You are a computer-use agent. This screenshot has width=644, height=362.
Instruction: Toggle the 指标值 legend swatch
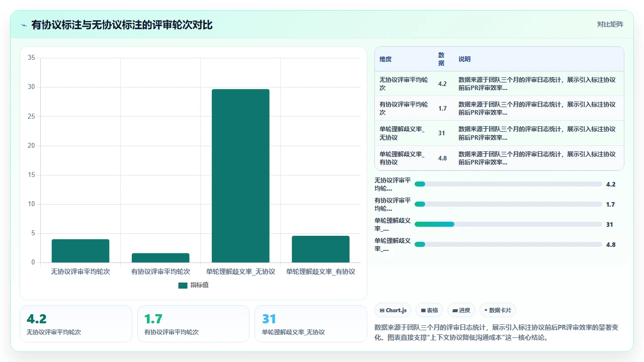183,286
